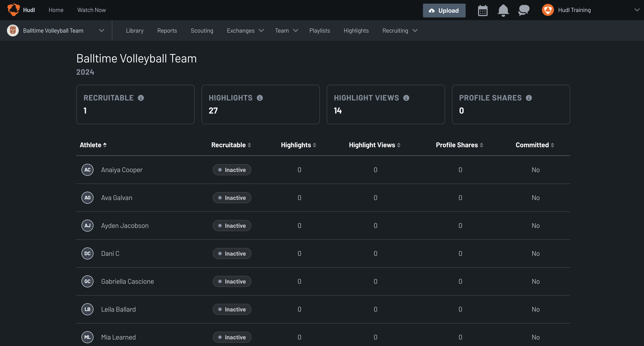
Task: Go to the Library tab
Action: (x=134, y=30)
